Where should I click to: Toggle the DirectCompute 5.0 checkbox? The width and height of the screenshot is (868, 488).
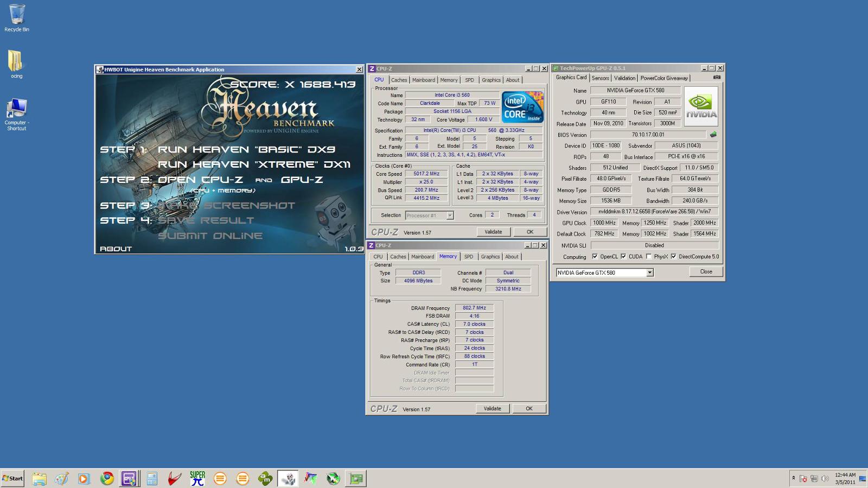coord(674,257)
